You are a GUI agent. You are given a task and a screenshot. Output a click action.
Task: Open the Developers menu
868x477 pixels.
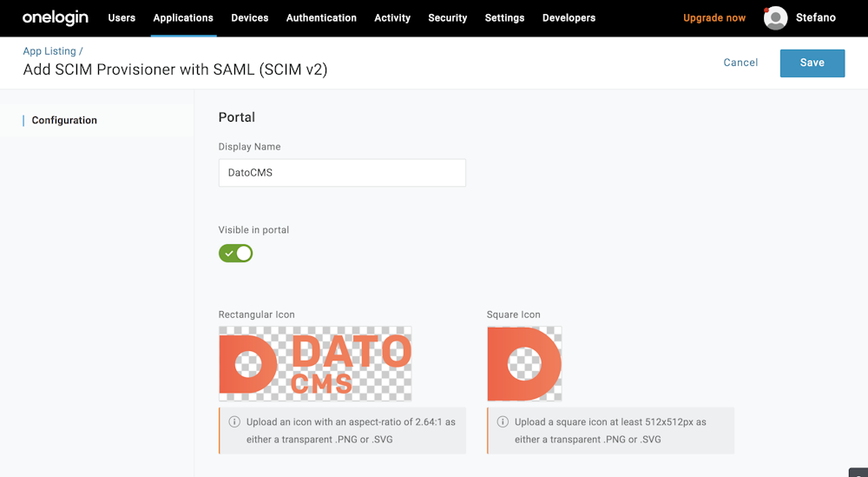coord(569,17)
